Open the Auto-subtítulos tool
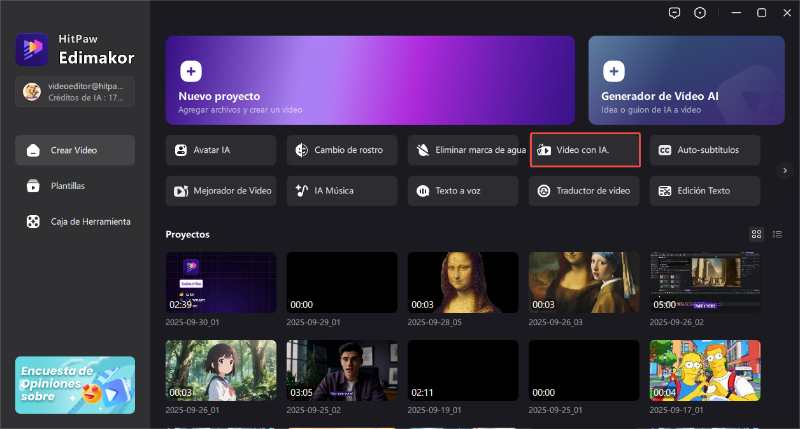The height and width of the screenshot is (429, 800). (x=705, y=150)
